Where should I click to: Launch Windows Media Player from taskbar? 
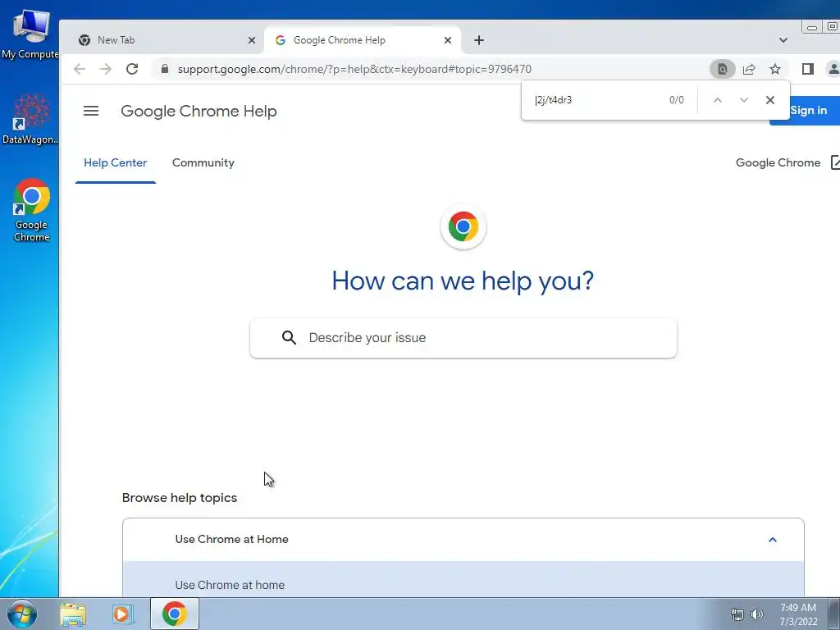coord(122,614)
